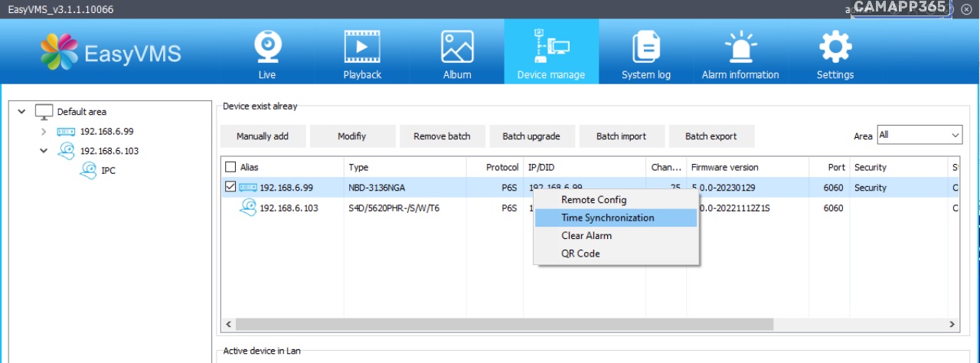Choose QR Code from context menu
This screenshot has width=980, height=363.
616,253
